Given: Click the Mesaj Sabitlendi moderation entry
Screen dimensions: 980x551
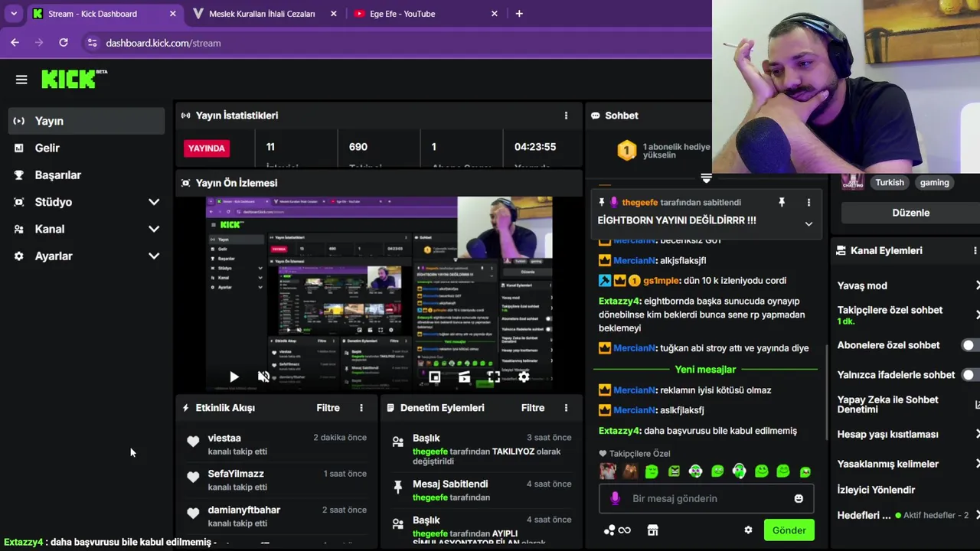Looking at the screenshot, I should coord(482,491).
